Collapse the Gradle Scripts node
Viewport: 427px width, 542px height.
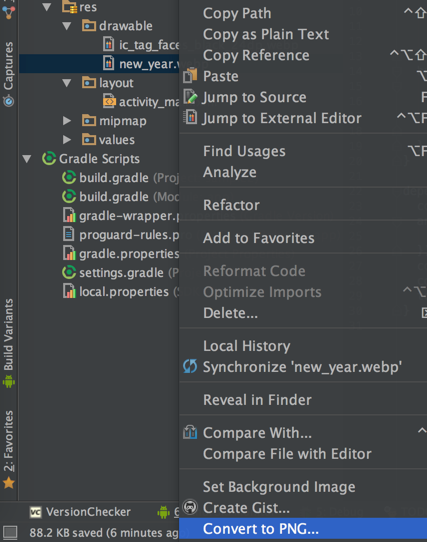pyautogui.click(x=27, y=159)
